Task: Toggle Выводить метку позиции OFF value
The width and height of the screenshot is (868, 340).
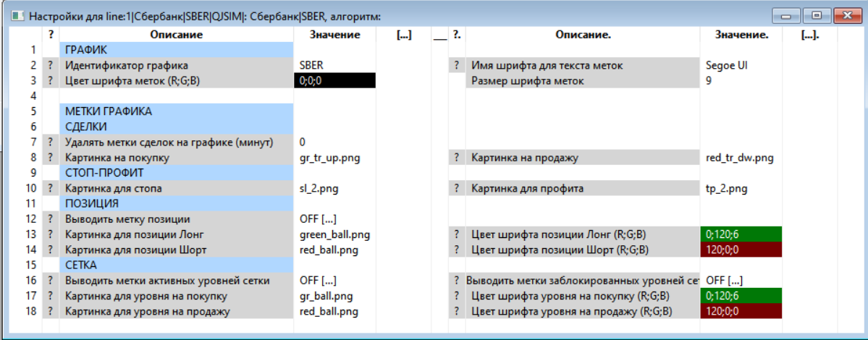Action: click(319, 219)
